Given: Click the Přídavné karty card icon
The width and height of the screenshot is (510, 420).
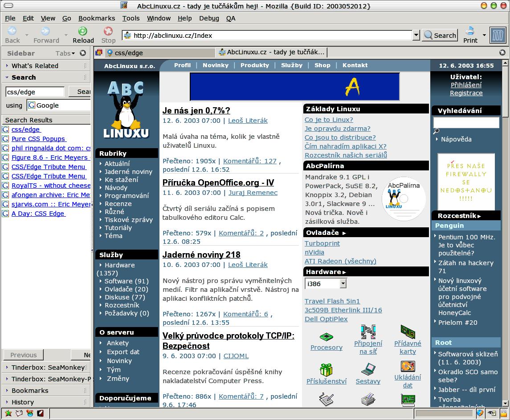Looking at the screenshot, I should click(408, 331).
